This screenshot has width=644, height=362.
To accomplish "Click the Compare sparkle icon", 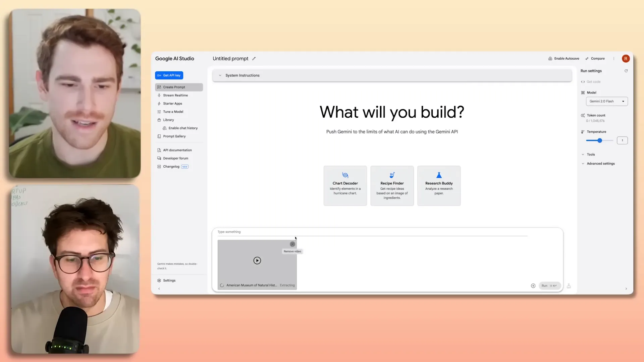I will point(587,59).
